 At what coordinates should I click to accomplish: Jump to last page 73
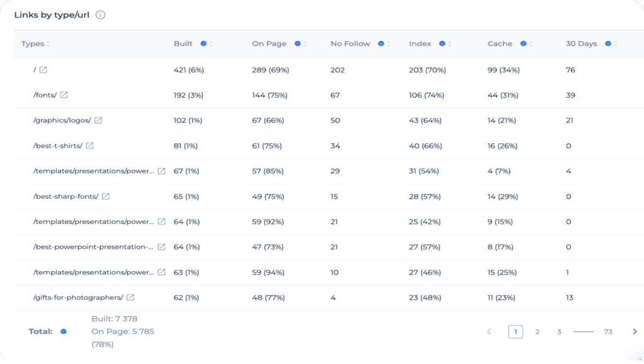tap(608, 331)
